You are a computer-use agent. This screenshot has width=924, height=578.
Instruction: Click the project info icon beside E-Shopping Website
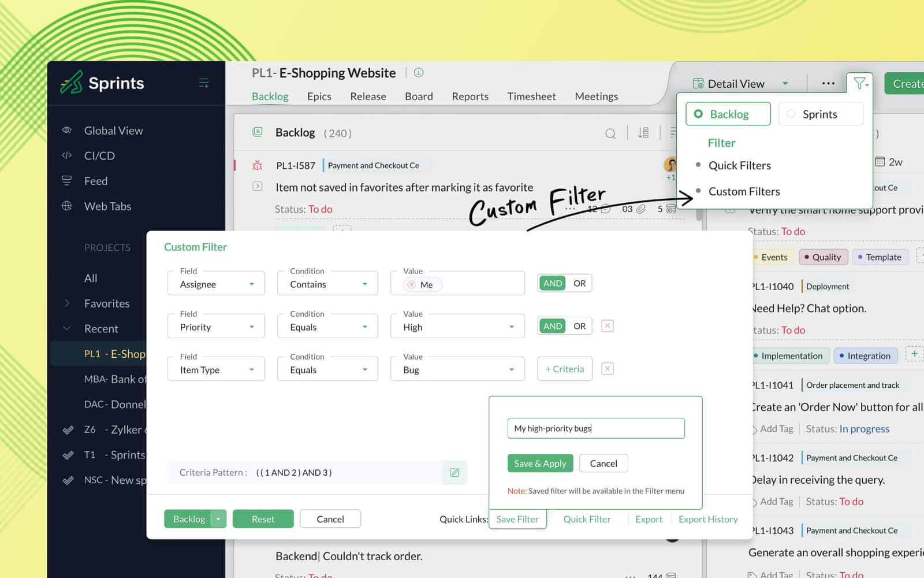tap(419, 73)
